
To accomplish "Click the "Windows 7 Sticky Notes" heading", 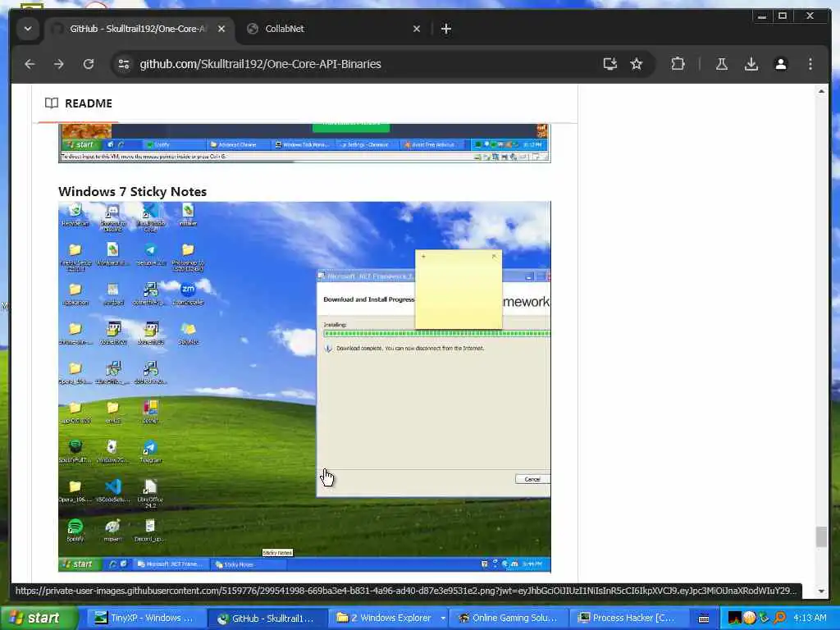I will (132, 192).
